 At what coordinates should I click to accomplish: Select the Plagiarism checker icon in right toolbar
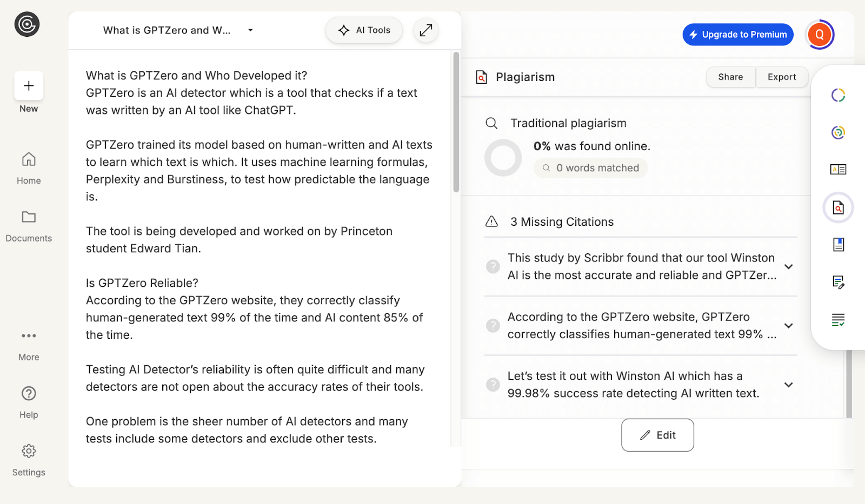pyautogui.click(x=838, y=207)
